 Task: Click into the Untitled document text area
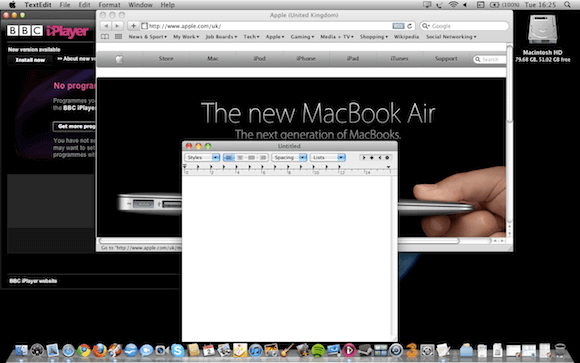coord(287,258)
